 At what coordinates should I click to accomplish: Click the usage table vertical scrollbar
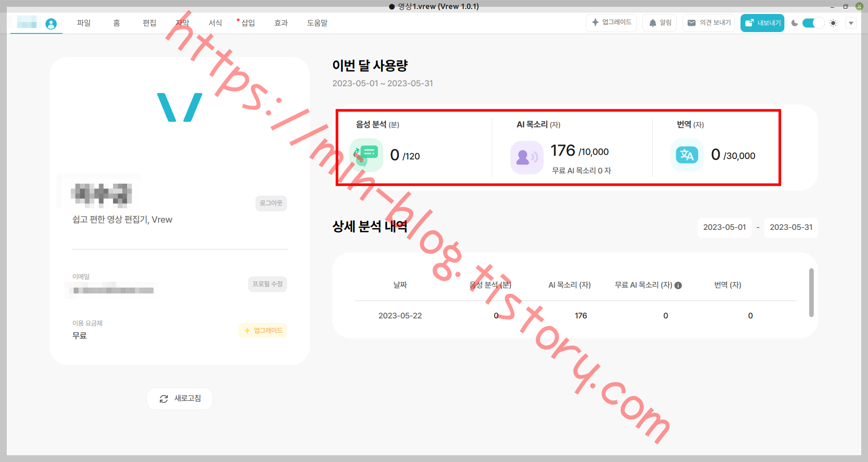811,293
